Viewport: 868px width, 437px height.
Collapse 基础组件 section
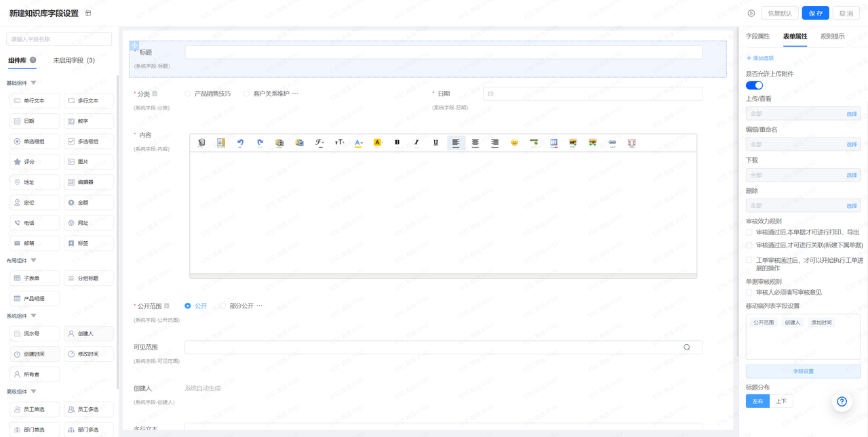[x=34, y=83]
